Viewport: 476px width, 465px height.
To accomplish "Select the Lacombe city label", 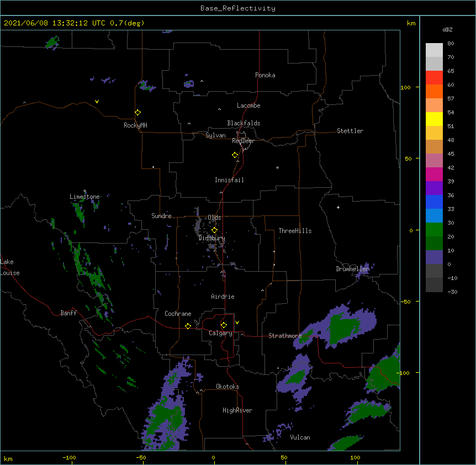I will coord(248,105).
